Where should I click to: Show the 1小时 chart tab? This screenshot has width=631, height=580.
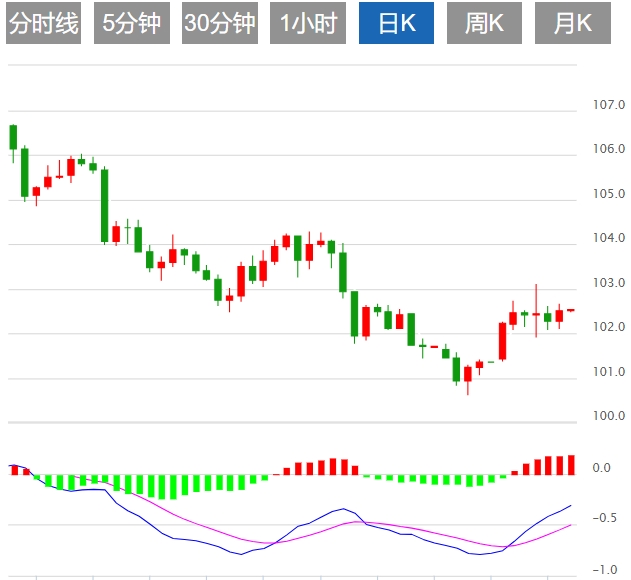coord(308,24)
